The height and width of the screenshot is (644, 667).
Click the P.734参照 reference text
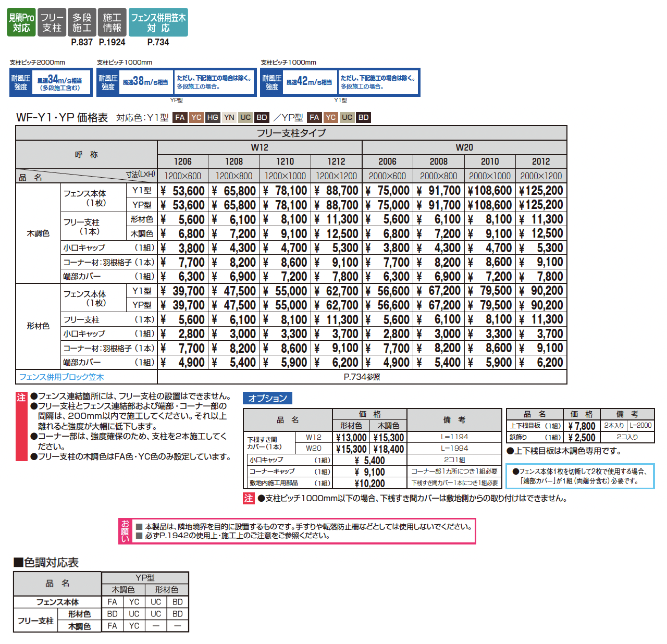[x=362, y=377]
